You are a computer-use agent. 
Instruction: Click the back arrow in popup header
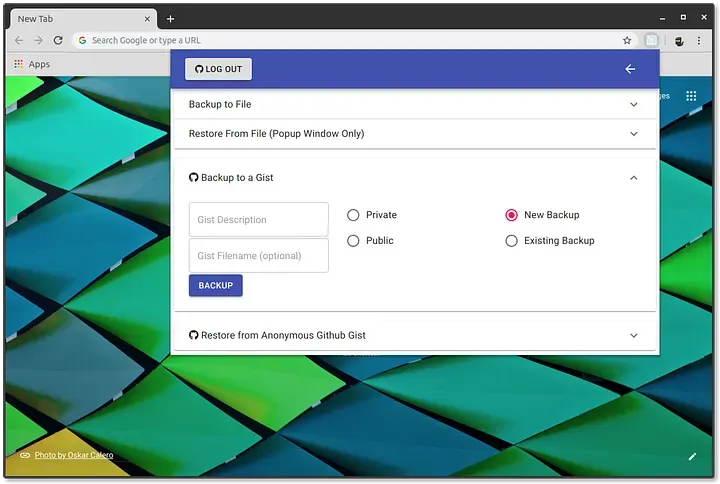(630, 69)
